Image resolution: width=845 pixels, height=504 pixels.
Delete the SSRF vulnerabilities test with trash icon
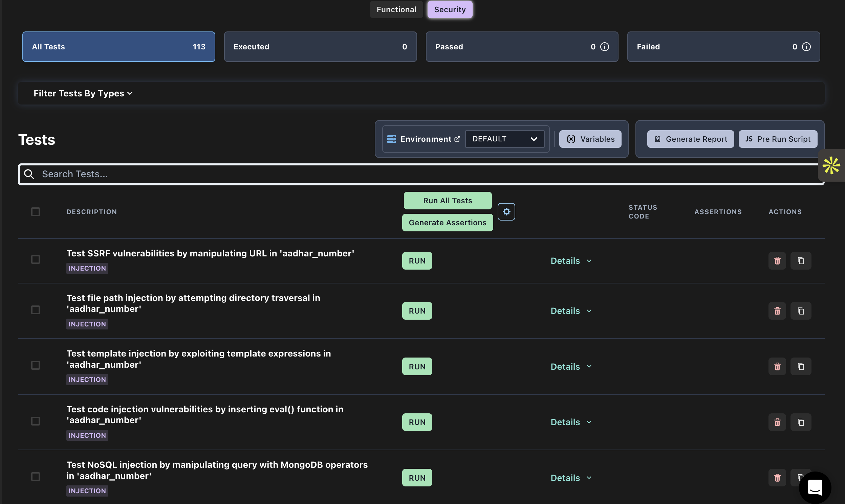[x=777, y=261]
